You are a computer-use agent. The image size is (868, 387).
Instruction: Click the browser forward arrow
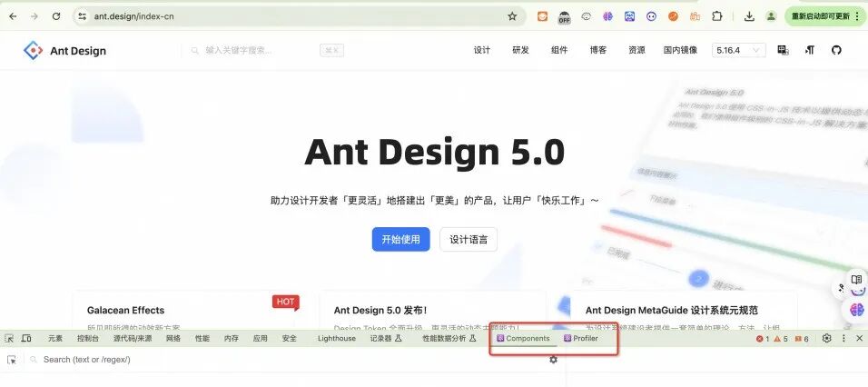pyautogui.click(x=35, y=16)
